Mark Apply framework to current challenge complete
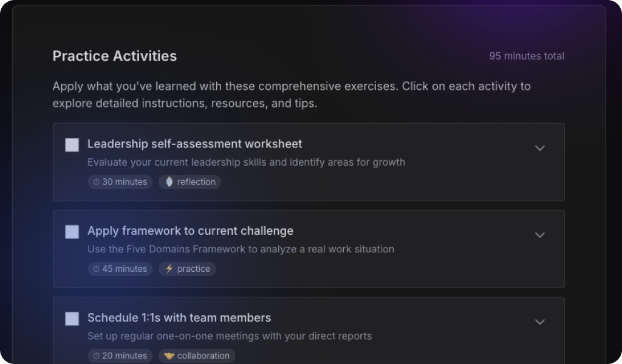 72,232
